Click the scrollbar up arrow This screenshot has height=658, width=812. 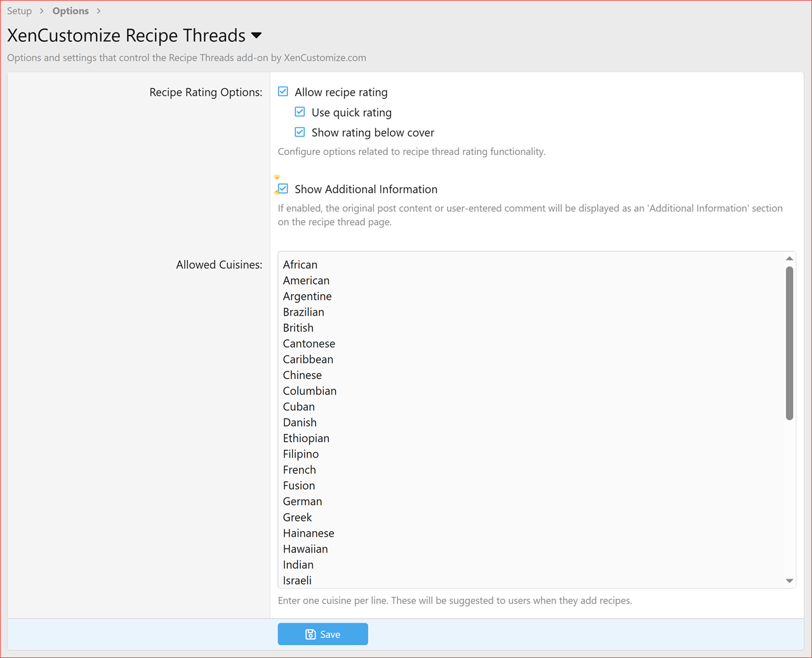789,257
